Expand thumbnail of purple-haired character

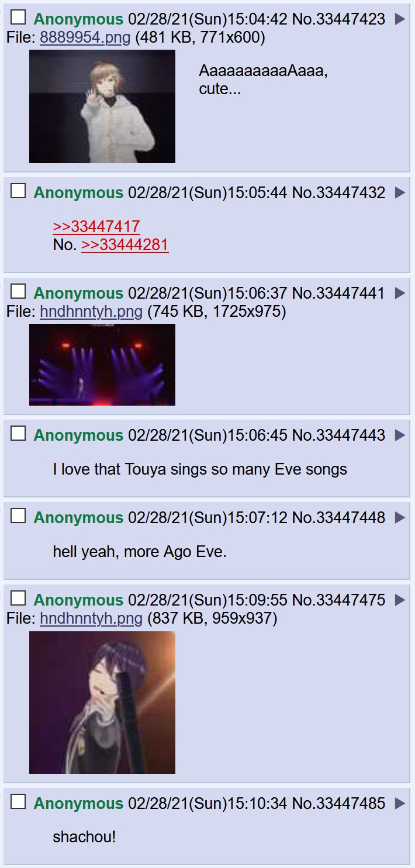(102, 703)
